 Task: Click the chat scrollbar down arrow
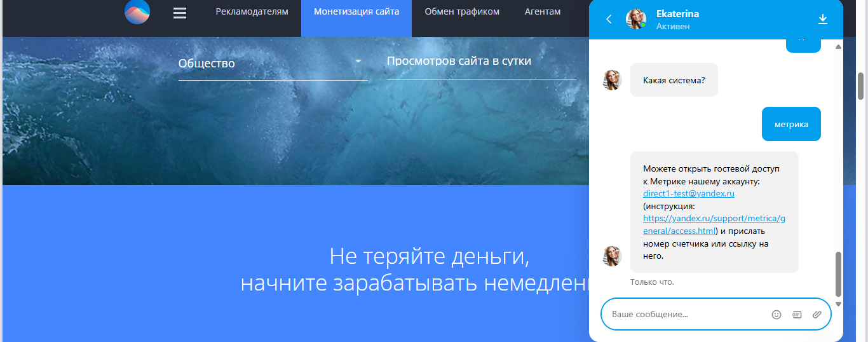click(838, 304)
